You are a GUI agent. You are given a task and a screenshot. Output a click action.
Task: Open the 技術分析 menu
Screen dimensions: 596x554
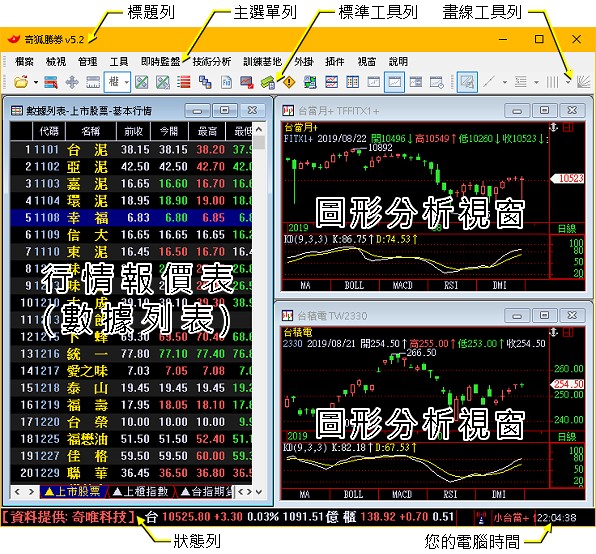[212, 62]
